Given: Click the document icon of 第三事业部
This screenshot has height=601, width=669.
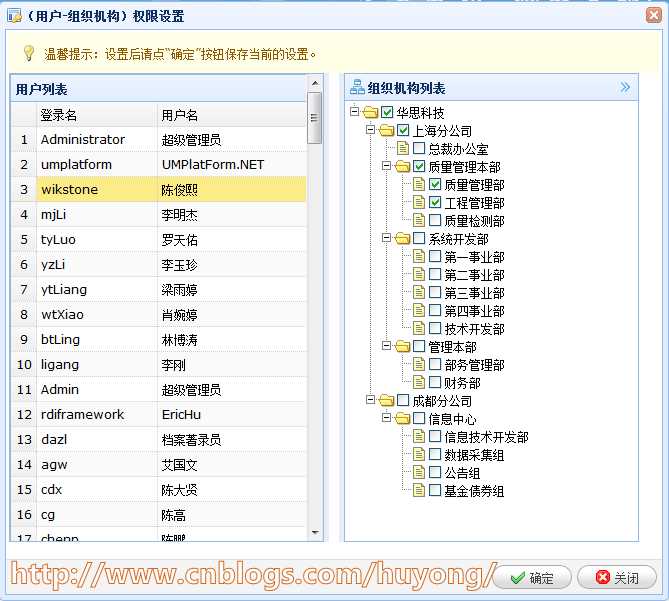Looking at the screenshot, I should pos(419,293).
